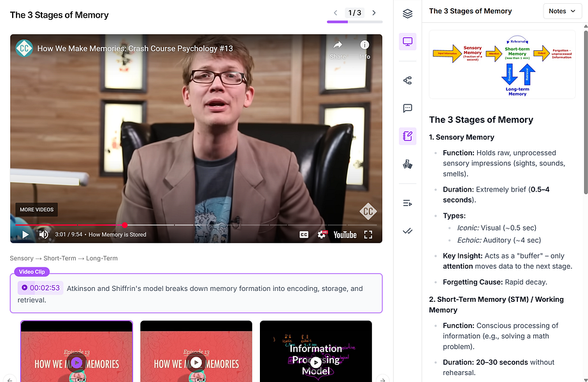588x382 pixels.
Task: Click the Iconic: Visual (~0.5 sec) bullet
Action: (496, 228)
